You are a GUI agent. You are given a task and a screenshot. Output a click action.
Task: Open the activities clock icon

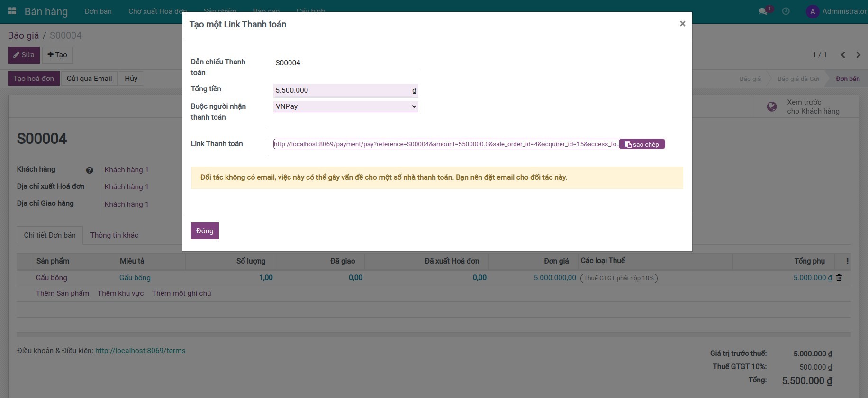coord(786,11)
